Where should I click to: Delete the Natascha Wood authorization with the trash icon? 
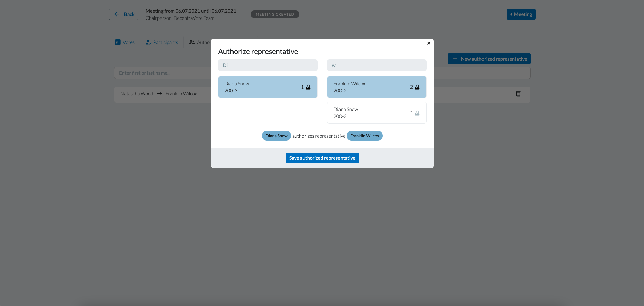click(518, 94)
